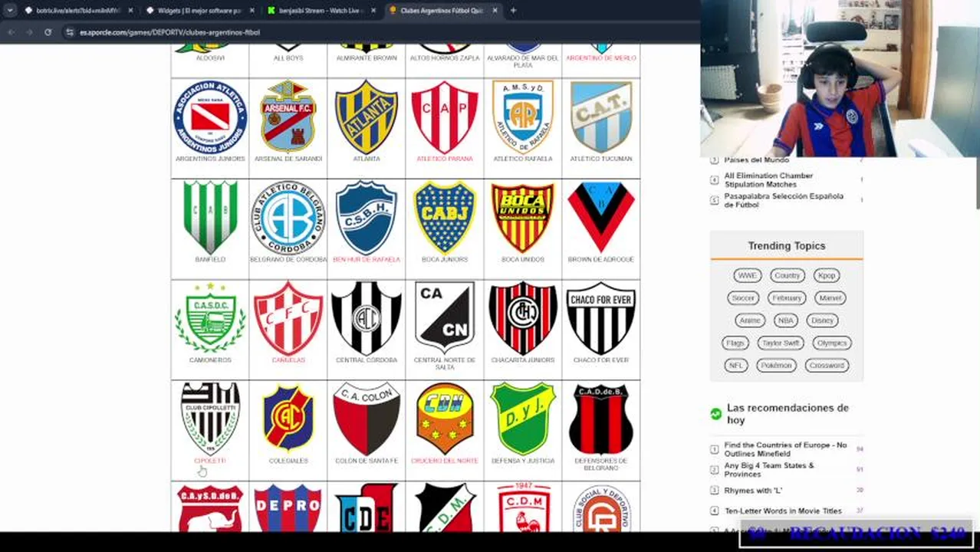
Task: Open All Elimination Chamber Stipulation Matches quiz
Action: tap(768, 179)
